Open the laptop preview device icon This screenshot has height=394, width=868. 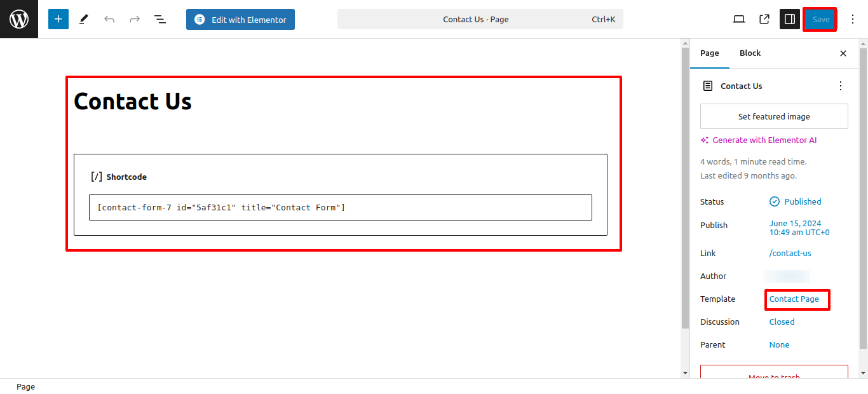tap(739, 19)
